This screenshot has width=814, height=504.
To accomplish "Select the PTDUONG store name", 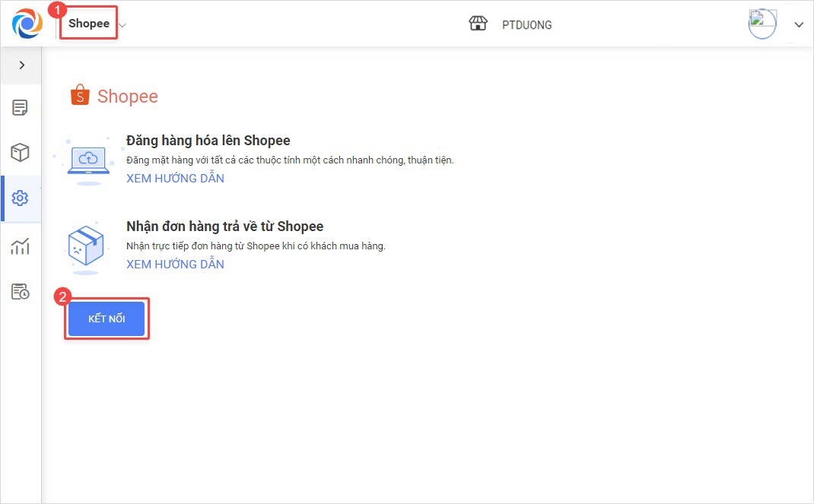I will [x=526, y=25].
